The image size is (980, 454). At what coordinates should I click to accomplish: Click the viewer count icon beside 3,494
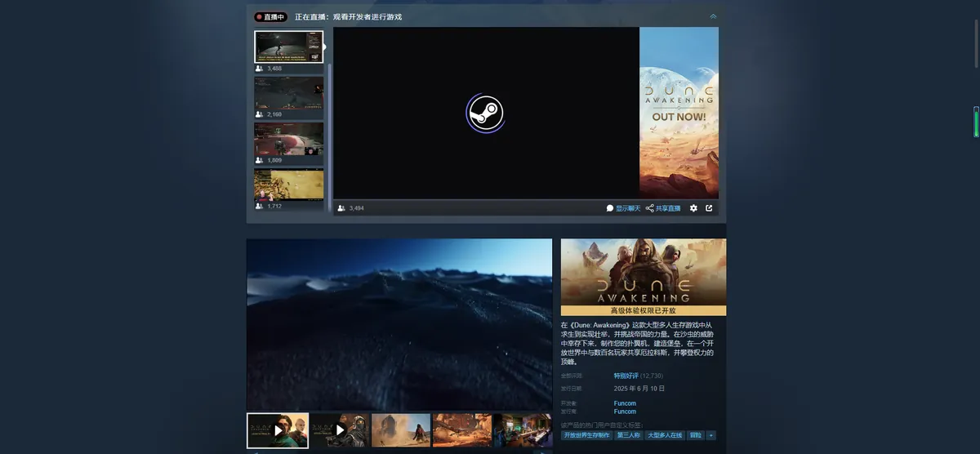click(341, 208)
